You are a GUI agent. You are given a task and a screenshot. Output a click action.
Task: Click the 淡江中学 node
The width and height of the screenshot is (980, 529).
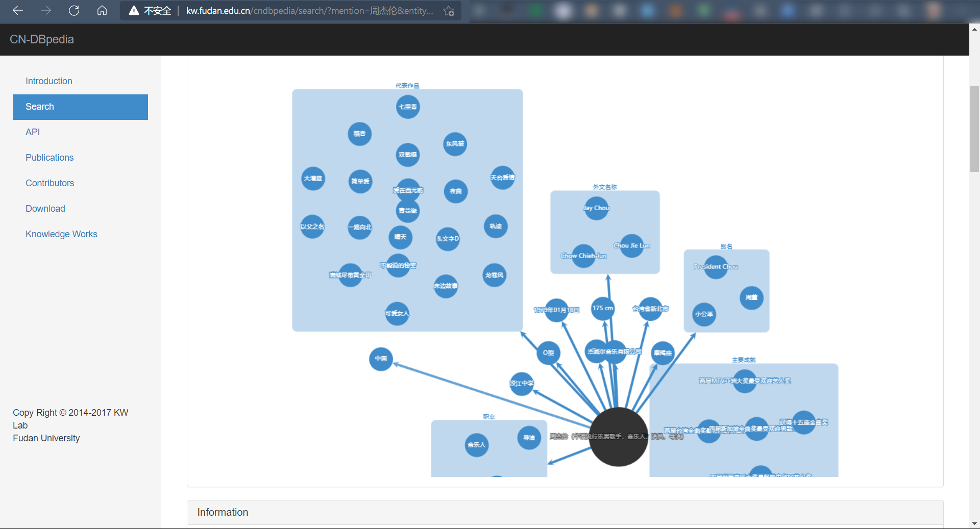[522, 384]
